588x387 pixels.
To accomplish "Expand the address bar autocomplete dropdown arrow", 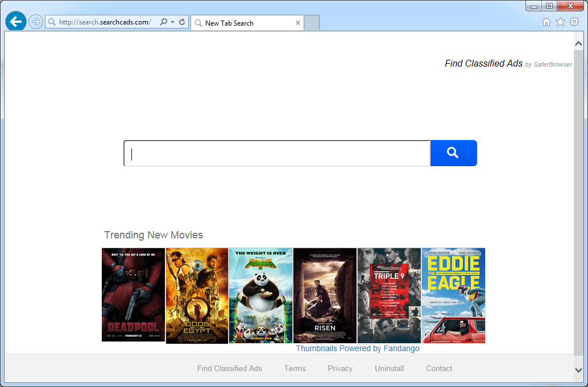I will click(172, 22).
